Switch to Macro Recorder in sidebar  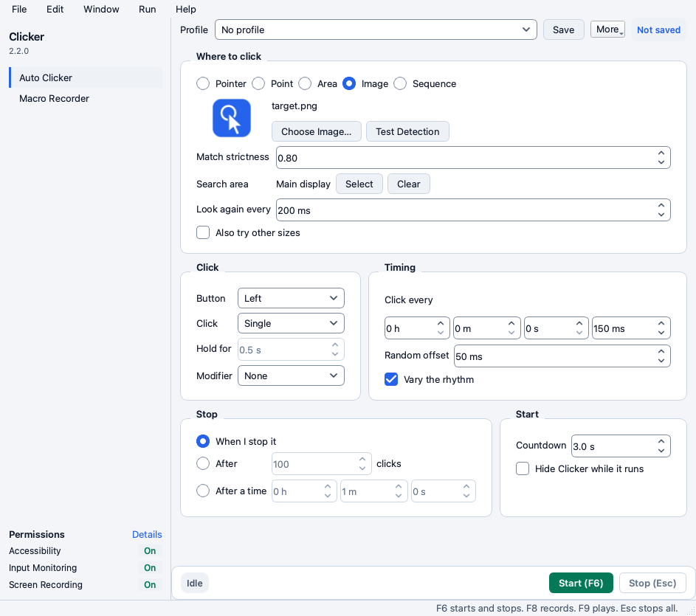tap(86, 99)
